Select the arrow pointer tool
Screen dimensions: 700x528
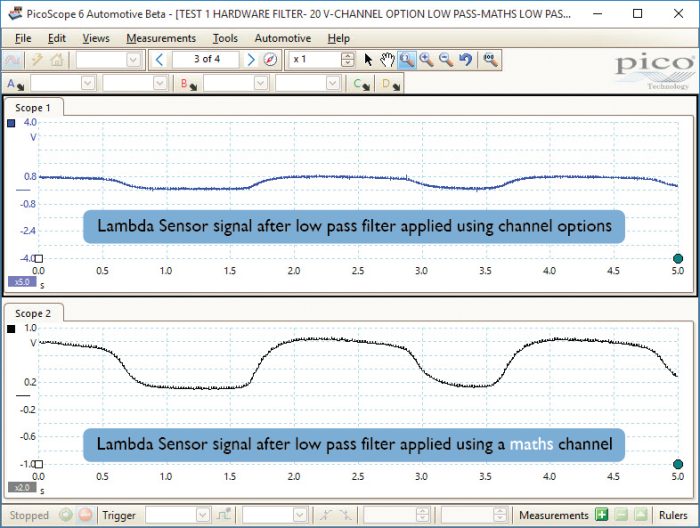click(x=368, y=59)
